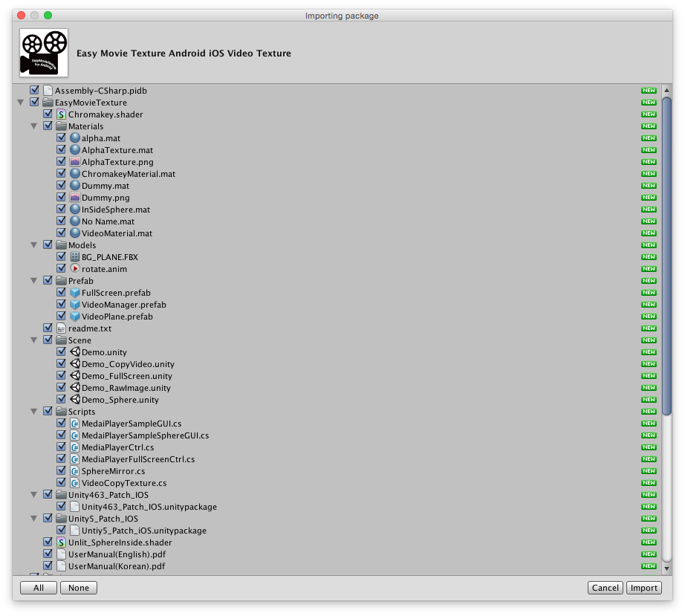The image size is (685, 616).
Task: Click NEW badge on Assembly-CSharp.pidb row
Action: pyautogui.click(x=649, y=91)
